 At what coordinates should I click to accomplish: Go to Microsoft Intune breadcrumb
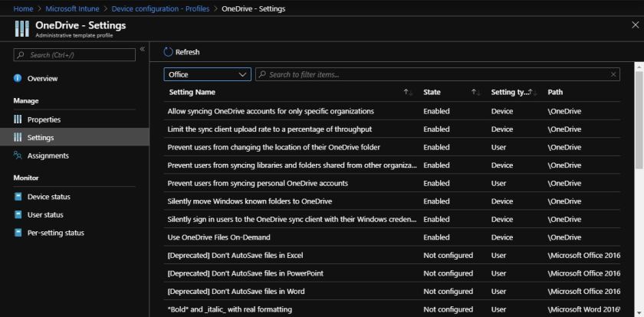(72, 8)
